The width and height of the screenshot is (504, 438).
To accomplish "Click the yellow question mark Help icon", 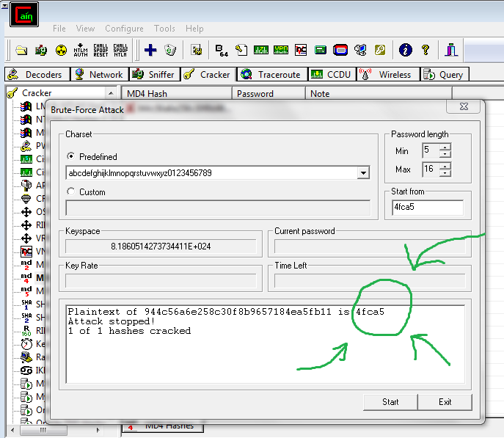I will (426, 50).
